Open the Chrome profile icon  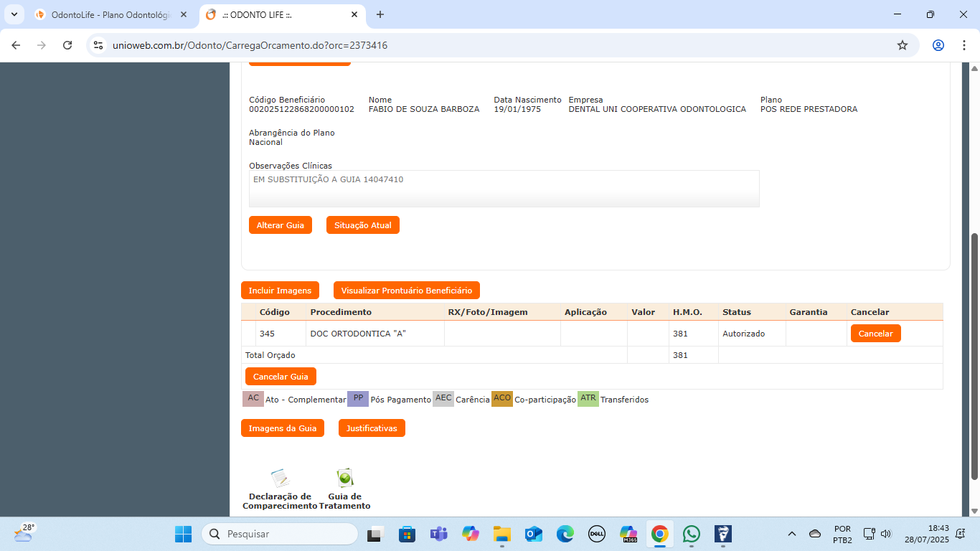[x=938, y=45]
